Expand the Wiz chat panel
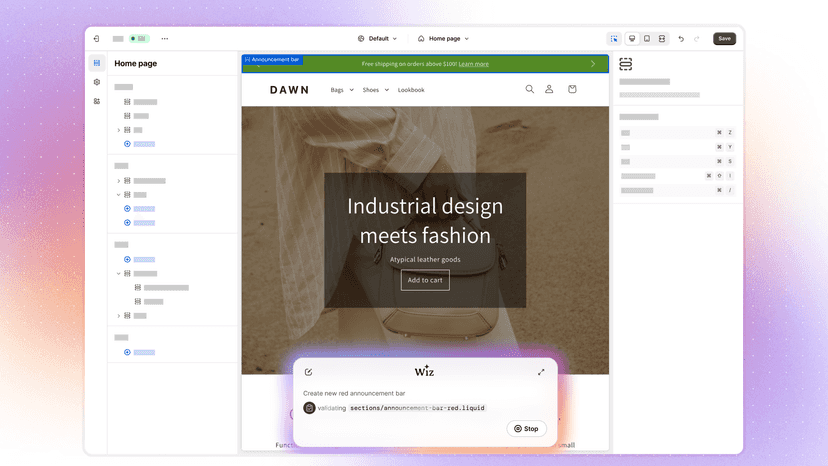This screenshot has width=828, height=466. (x=541, y=372)
